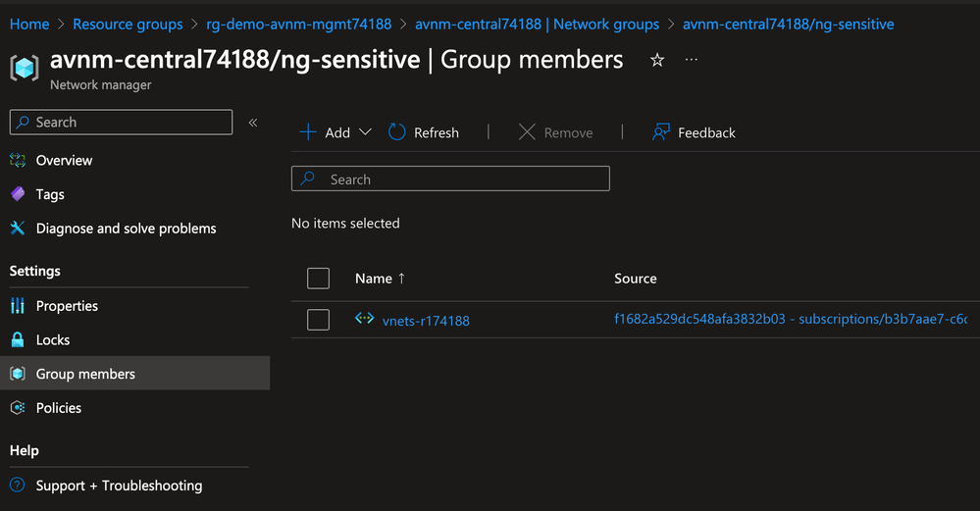Image resolution: width=980 pixels, height=511 pixels.
Task: Open Locks under Settings
Action: (53, 339)
